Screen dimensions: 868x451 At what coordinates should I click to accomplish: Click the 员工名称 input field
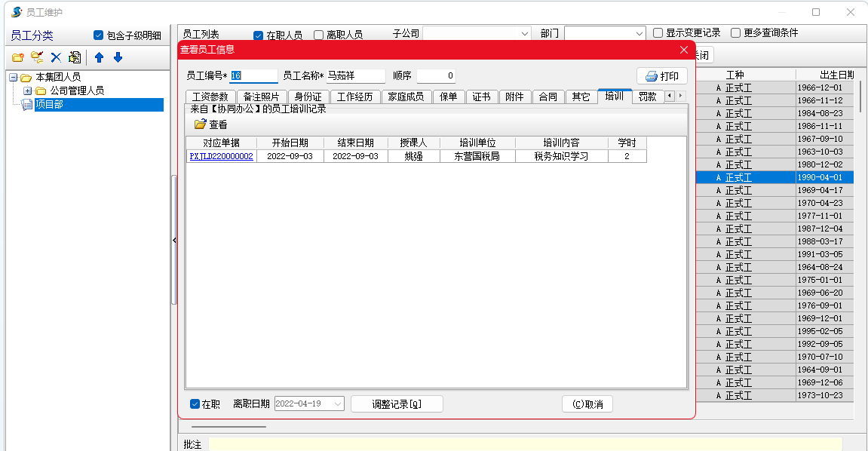pos(354,76)
